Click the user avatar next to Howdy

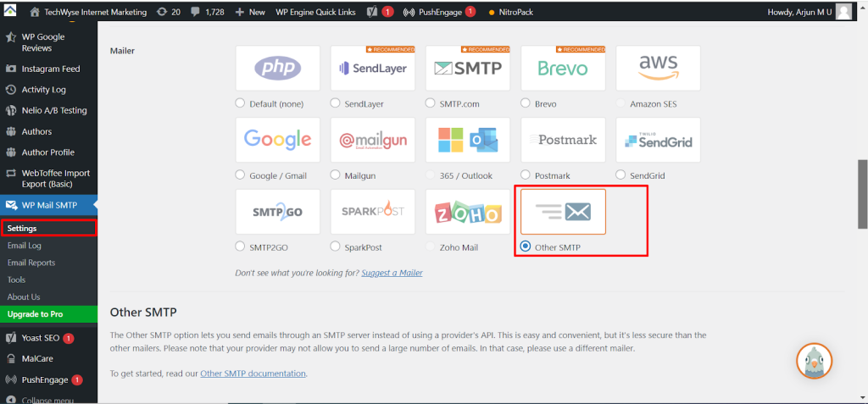coord(843,12)
